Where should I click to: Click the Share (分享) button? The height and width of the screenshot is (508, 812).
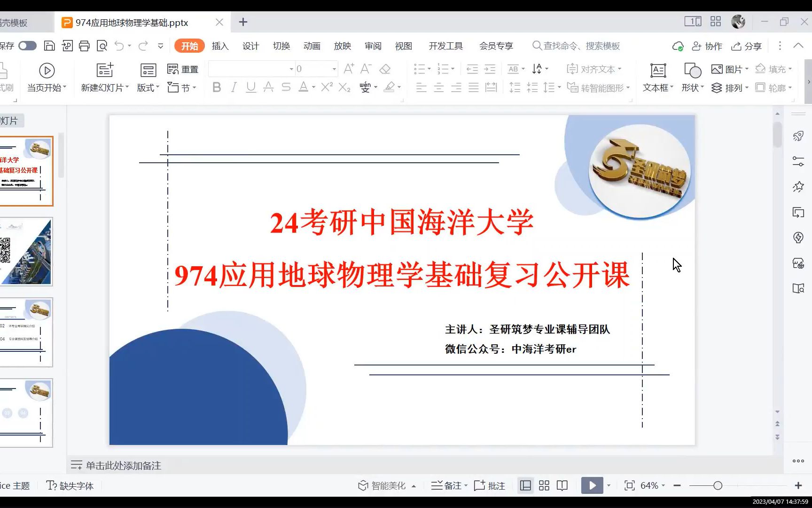tap(746, 46)
